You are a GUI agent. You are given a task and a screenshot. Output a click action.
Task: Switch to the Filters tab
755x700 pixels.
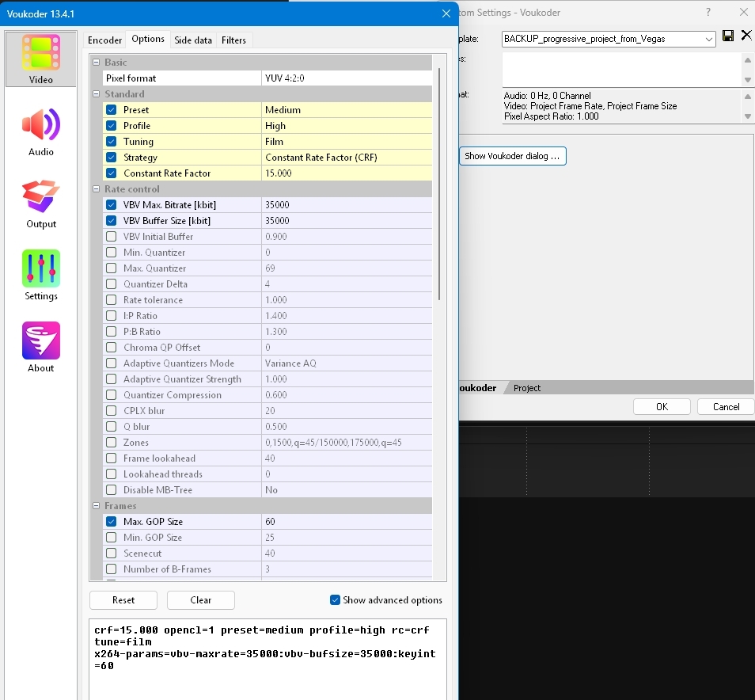[233, 40]
